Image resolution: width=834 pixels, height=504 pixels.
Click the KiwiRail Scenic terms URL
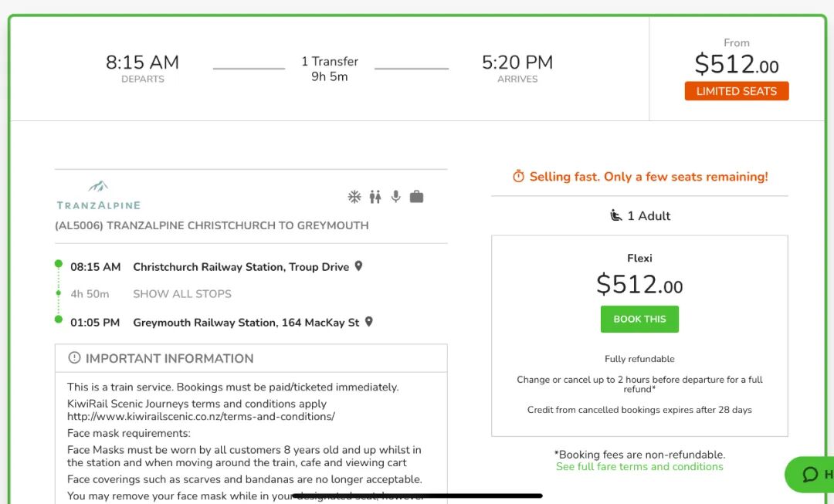point(201,417)
